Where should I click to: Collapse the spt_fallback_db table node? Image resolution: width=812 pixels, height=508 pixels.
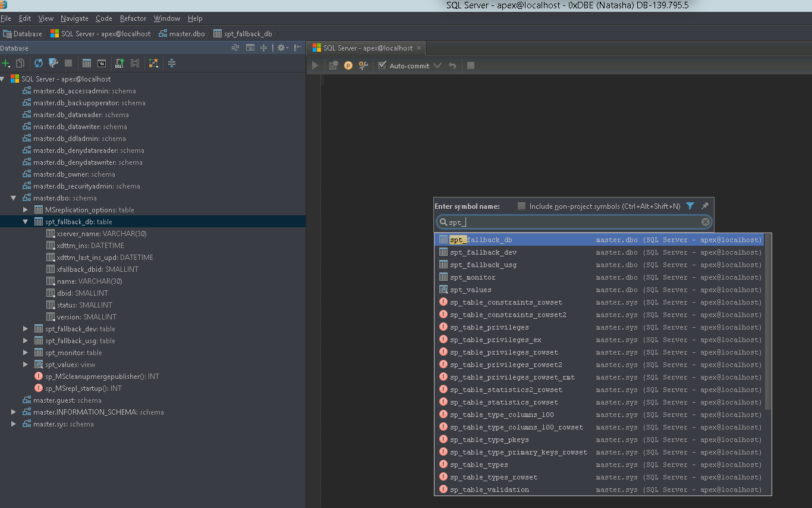point(25,221)
